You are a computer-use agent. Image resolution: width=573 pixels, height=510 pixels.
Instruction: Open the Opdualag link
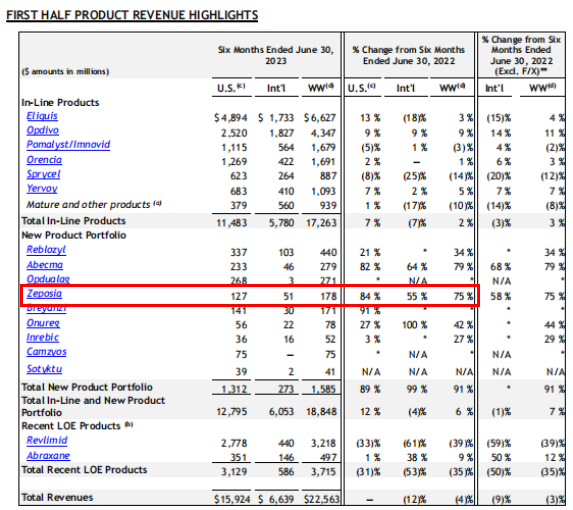48,279
